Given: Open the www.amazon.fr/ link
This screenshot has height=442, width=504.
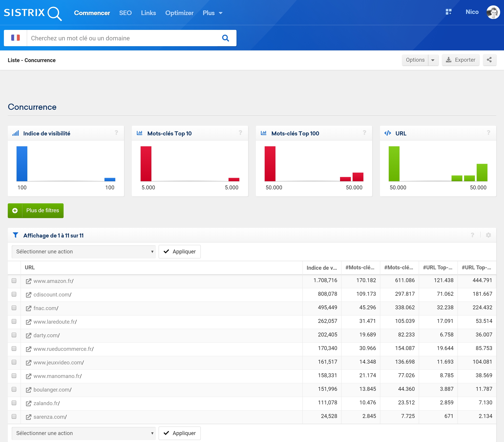Looking at the screenshot, I should (54, 281).
